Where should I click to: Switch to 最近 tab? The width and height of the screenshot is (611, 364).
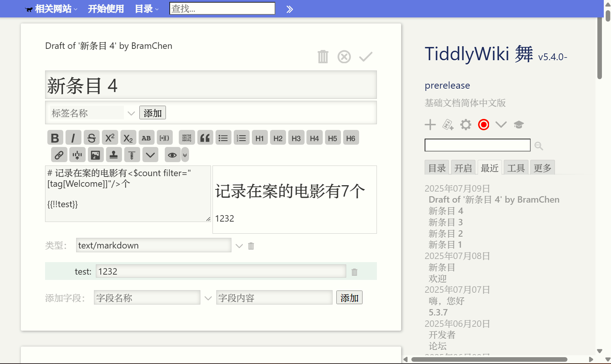489,168
